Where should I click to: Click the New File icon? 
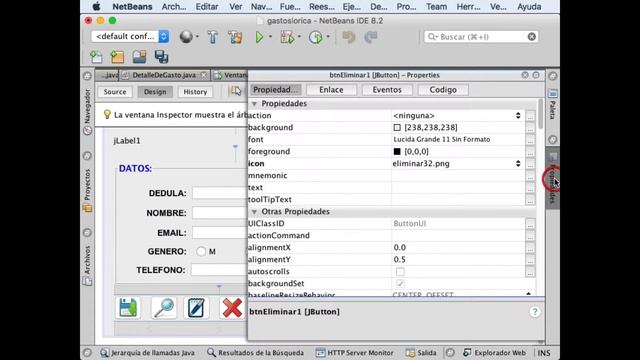click(x=96, y=56)
